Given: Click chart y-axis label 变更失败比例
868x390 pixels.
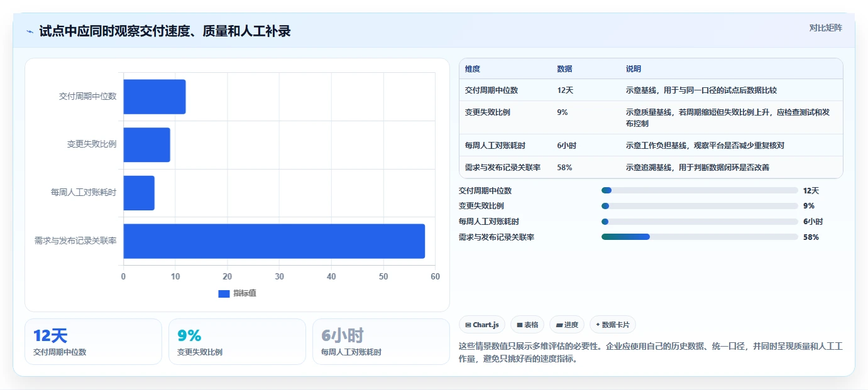Looking at the screenshot, I should click(x=92, y=144).
